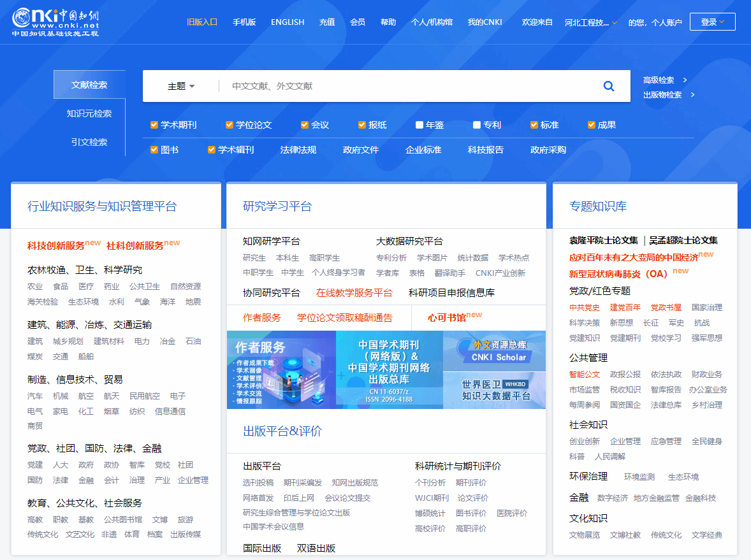Open the CNKI Scholar 外文资源总库 banner

(x=494, y=351)
